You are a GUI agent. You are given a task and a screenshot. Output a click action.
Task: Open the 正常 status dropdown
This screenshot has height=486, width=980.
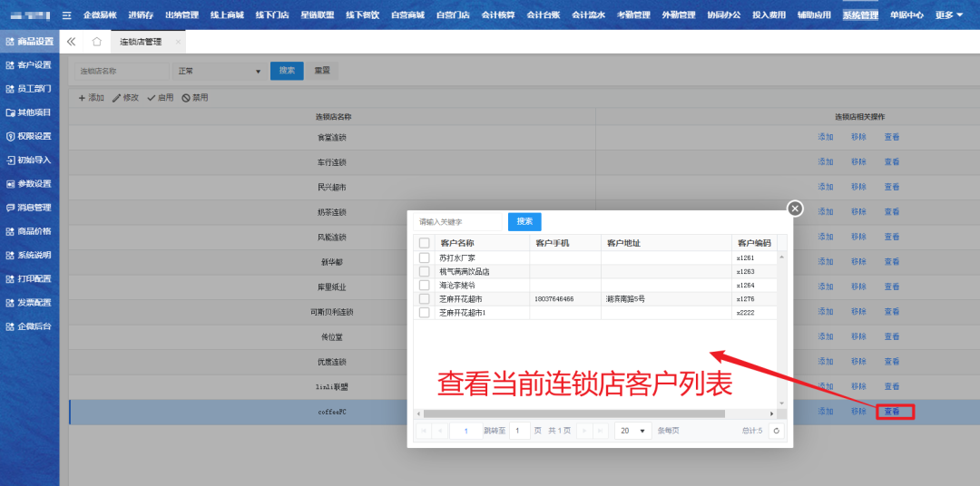tap(219, 71)
